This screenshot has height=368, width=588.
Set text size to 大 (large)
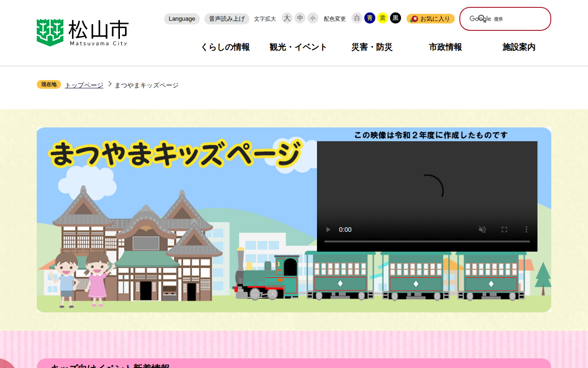pyautogui.click(x=287, y=18)
